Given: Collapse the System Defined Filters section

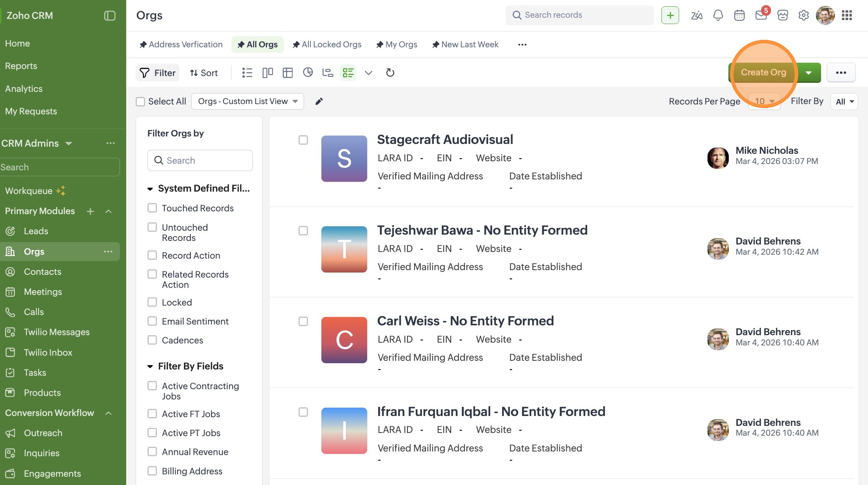Looking at the screenshot, I should 150,189.
